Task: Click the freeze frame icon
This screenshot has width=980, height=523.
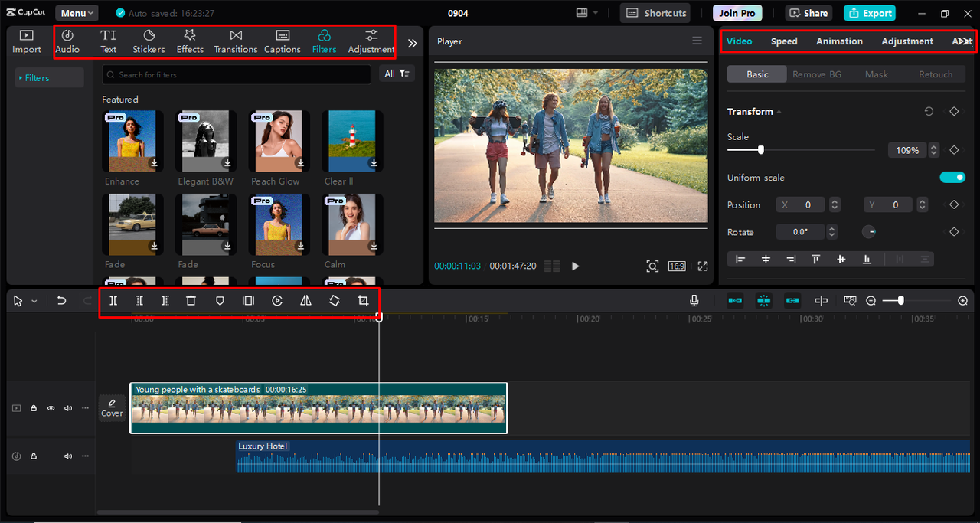Action: [x=248, y=301]
